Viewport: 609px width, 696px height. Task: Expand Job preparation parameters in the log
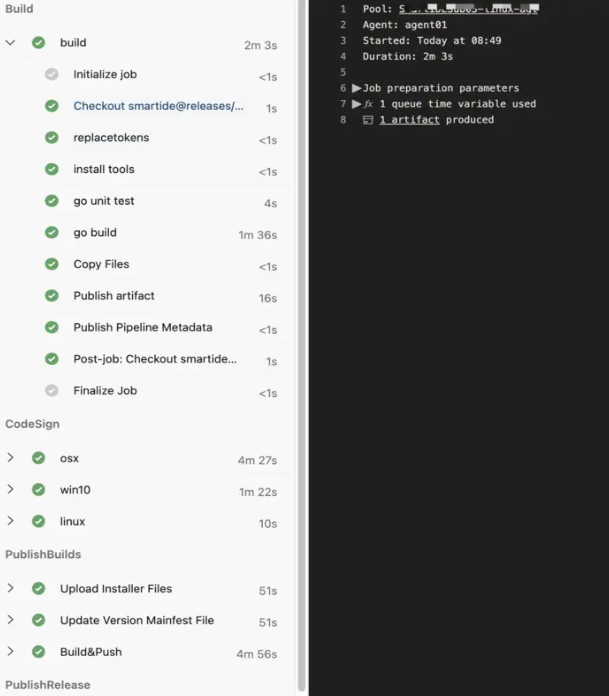[x=357, y=88]
